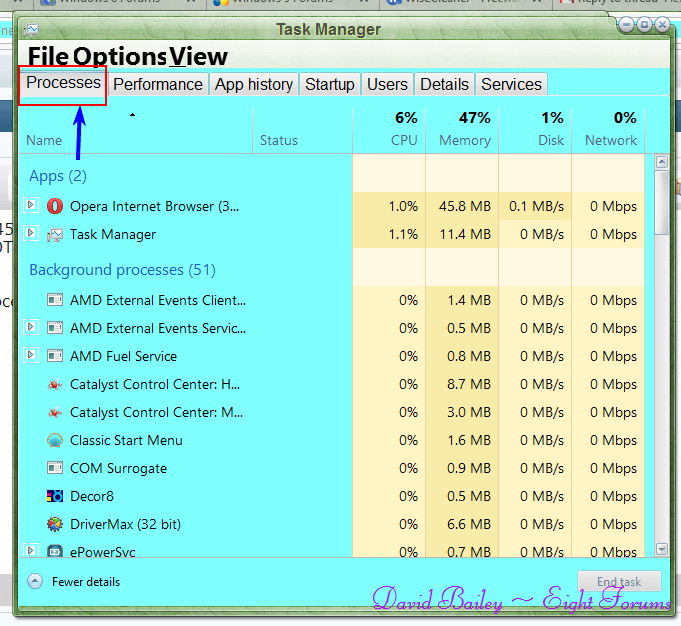Select the DriverMax (32 bit) process name
681x626 pixels.
[125, 524]
